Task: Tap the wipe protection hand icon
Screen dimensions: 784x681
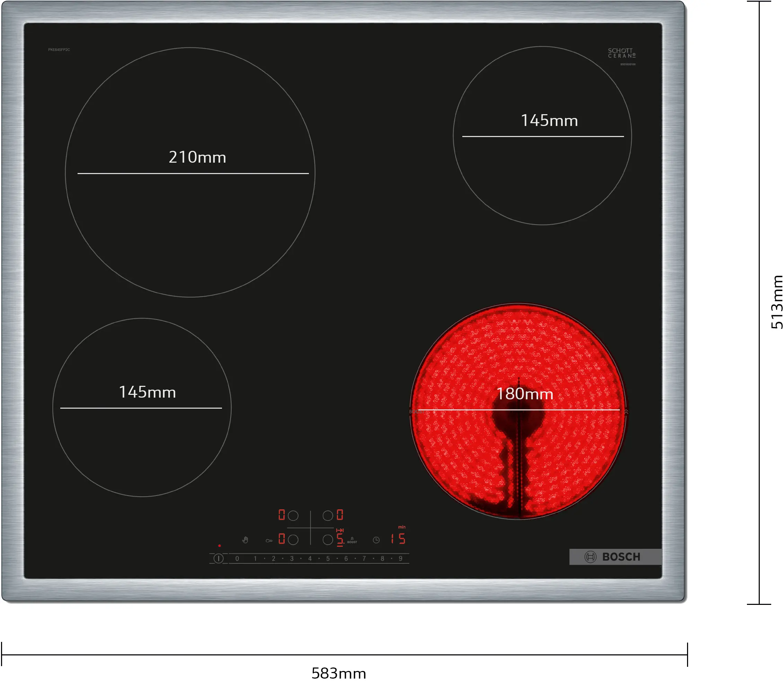Action: click(245, 540)
